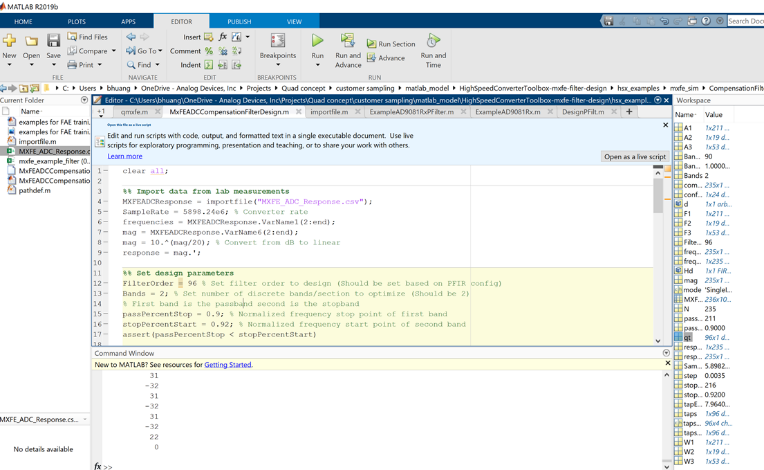This screenshot has width=764, height=470.
Task: Click the fx function browser icon in Command Window
Action: (97, 466)
